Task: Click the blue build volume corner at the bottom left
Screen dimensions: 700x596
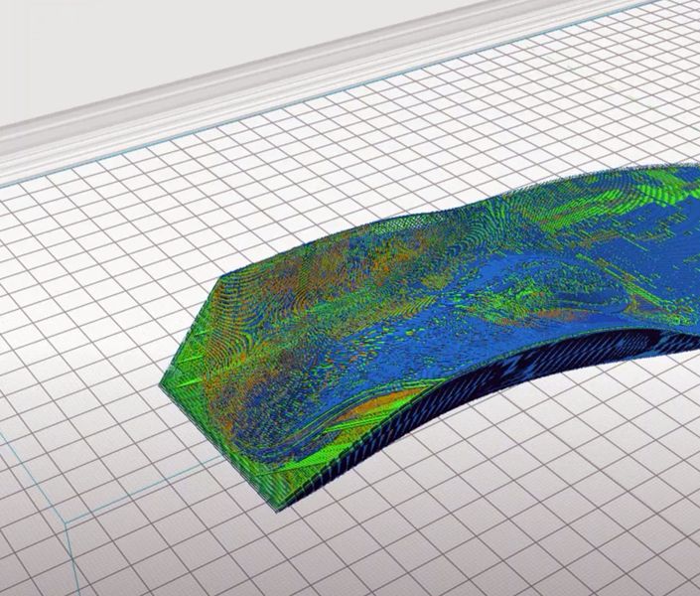Action: (66, 520)
